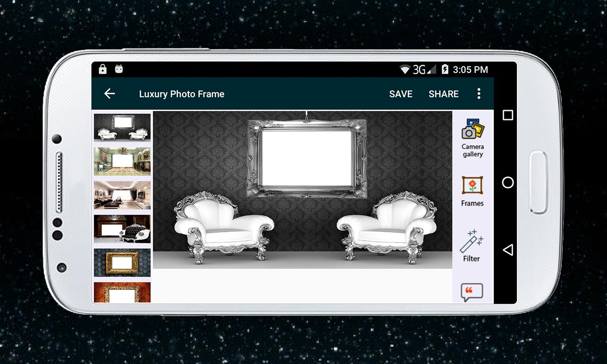Image resolution: width=607 pixels, height=364 pixels.
Task: Select the silver frame with white chairs thumbnail
Action: coord(122,127)
